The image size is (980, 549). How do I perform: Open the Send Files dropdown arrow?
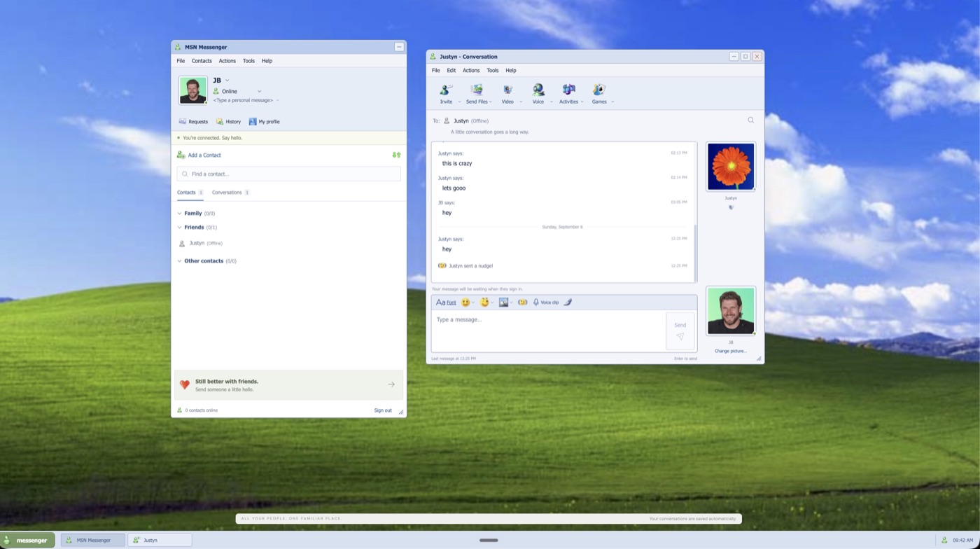(490, 102)
